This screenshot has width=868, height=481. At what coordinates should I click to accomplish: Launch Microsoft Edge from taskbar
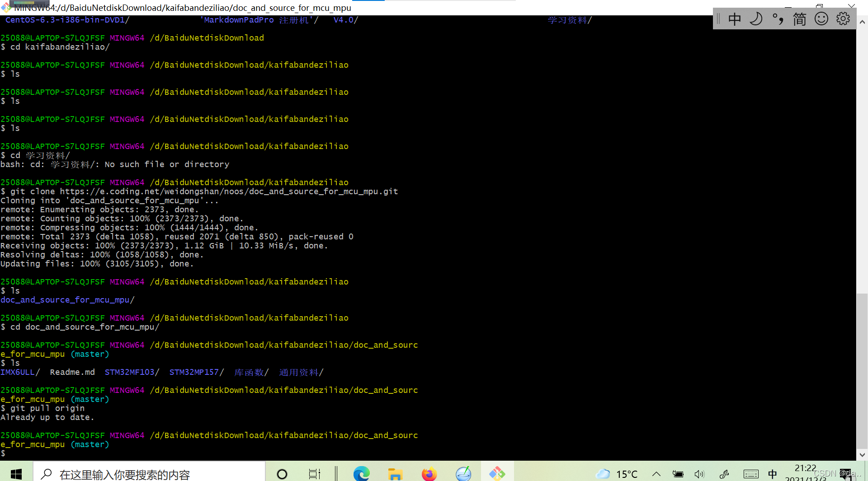(x=361, y=474)
